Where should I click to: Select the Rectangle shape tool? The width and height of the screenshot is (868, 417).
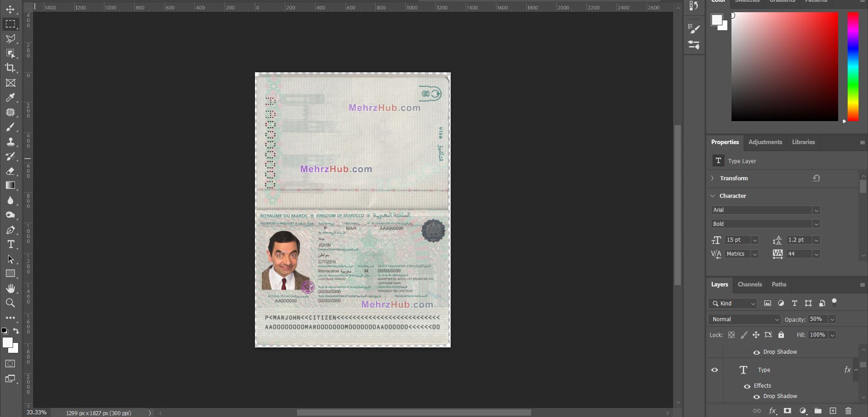10,273
